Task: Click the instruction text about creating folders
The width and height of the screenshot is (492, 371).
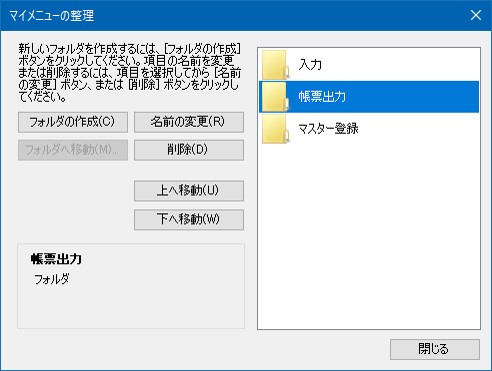Action: point(129,73)
